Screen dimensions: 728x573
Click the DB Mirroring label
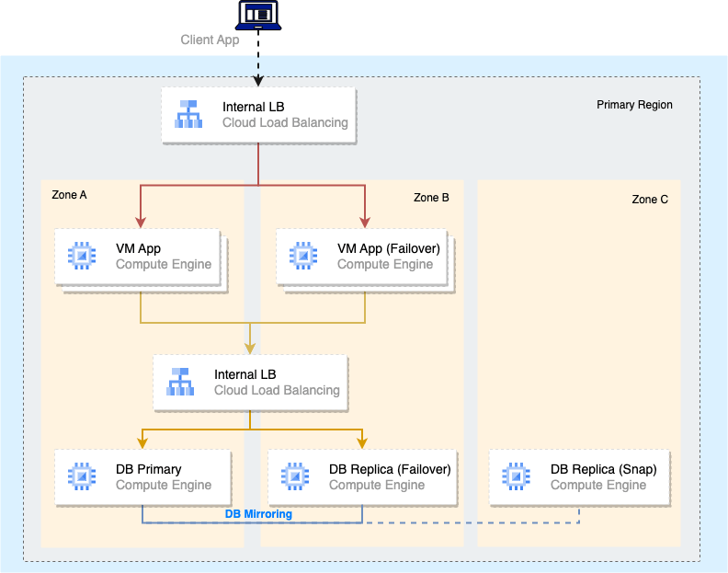click(x=258, y=514)
